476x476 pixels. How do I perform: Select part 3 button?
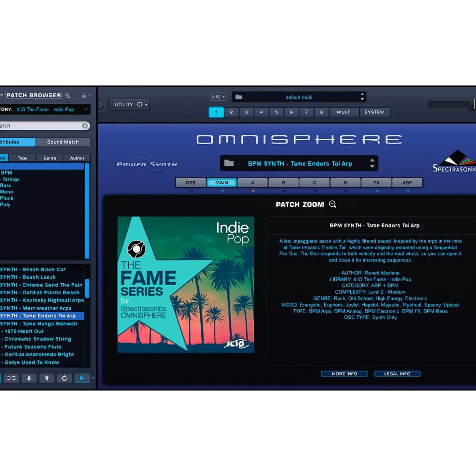coord(246,112)
